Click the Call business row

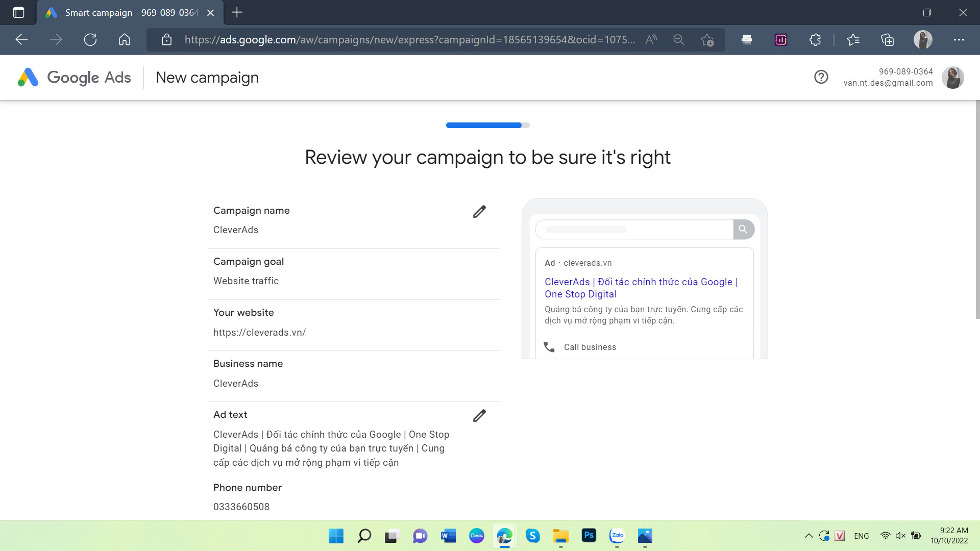644,347
